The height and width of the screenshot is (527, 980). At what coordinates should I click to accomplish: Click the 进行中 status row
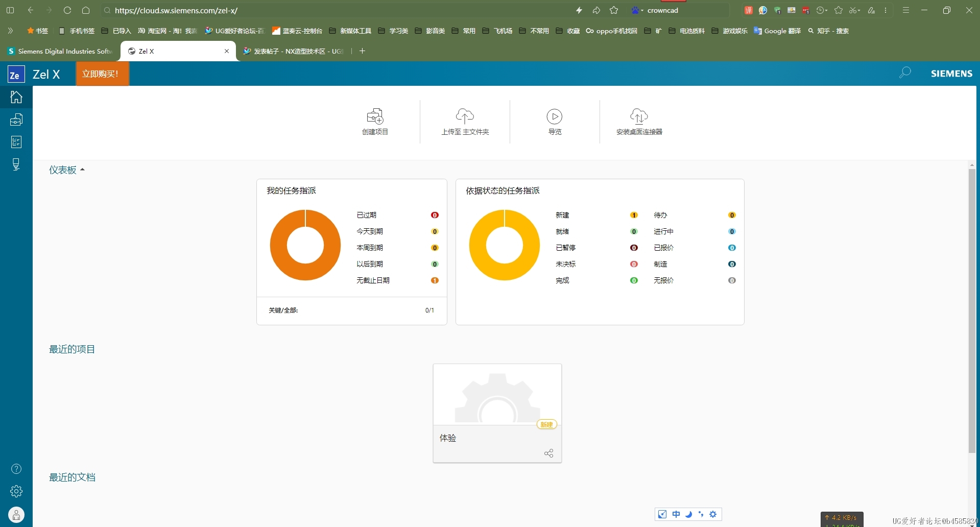coord(695,231)
